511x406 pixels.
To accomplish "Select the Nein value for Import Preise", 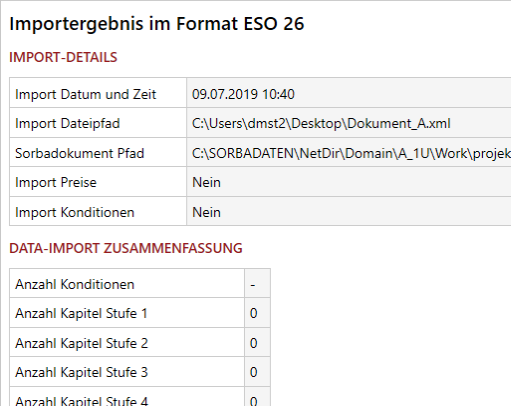I will (206, 182).
